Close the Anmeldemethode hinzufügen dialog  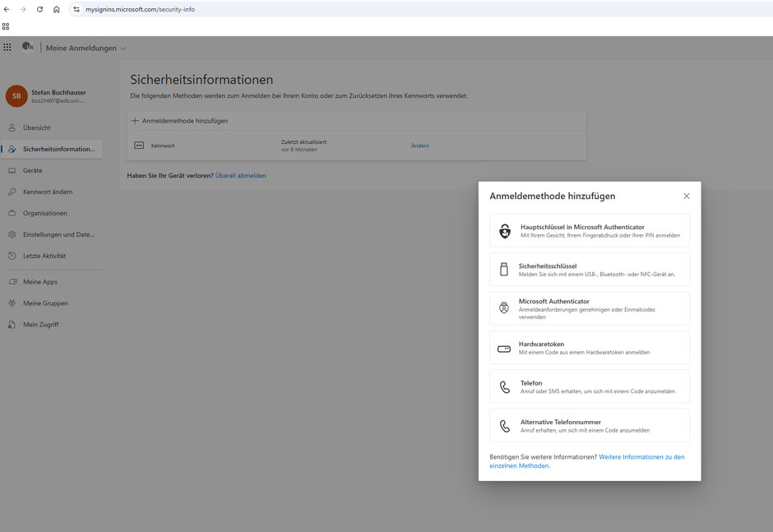[687, 196]
